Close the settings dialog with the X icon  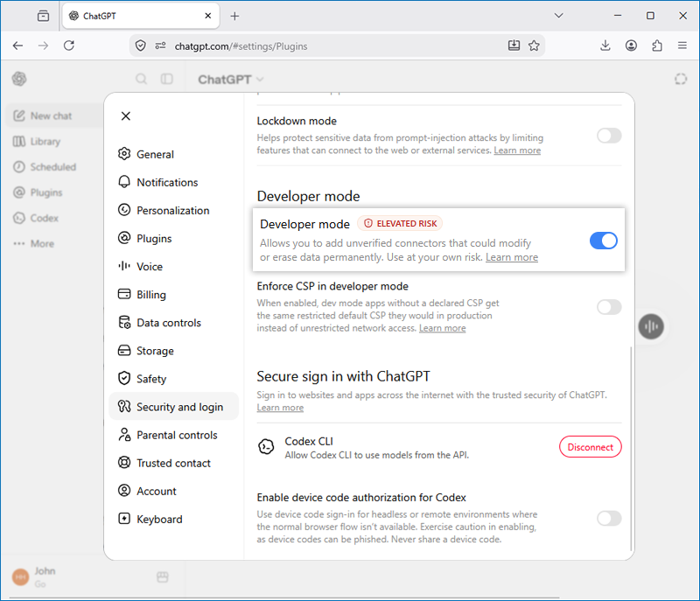coord(126,116)
